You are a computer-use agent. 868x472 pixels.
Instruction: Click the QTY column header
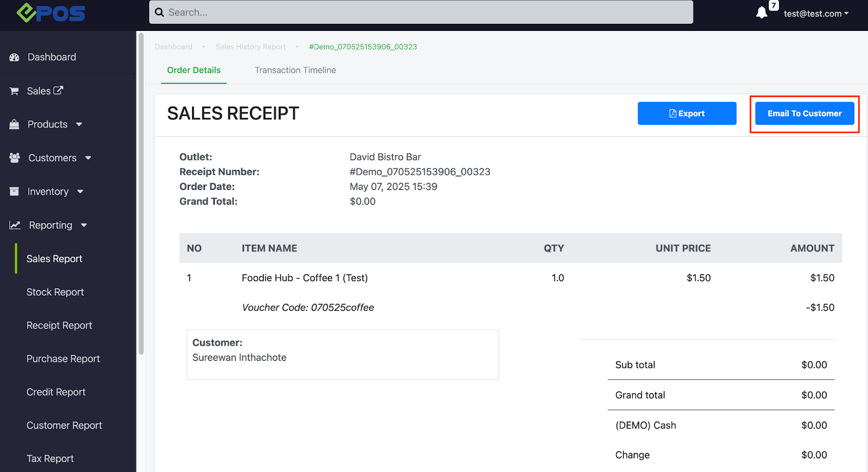click(x=554, y=248)
